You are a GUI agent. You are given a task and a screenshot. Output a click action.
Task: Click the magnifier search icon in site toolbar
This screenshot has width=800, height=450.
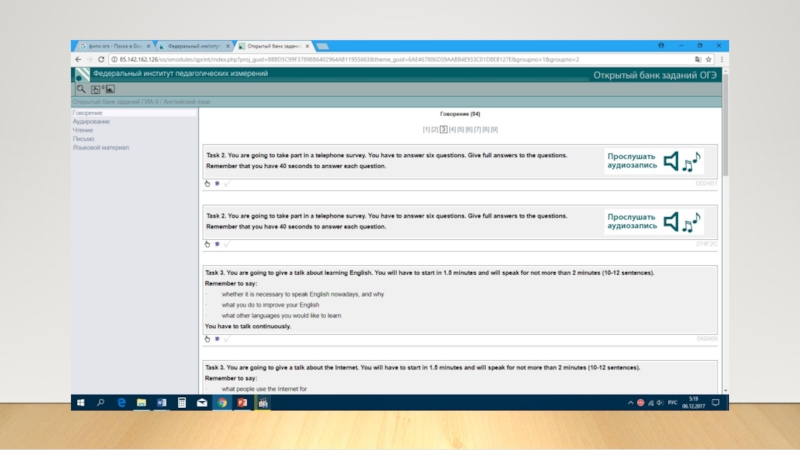pos(81,89)
